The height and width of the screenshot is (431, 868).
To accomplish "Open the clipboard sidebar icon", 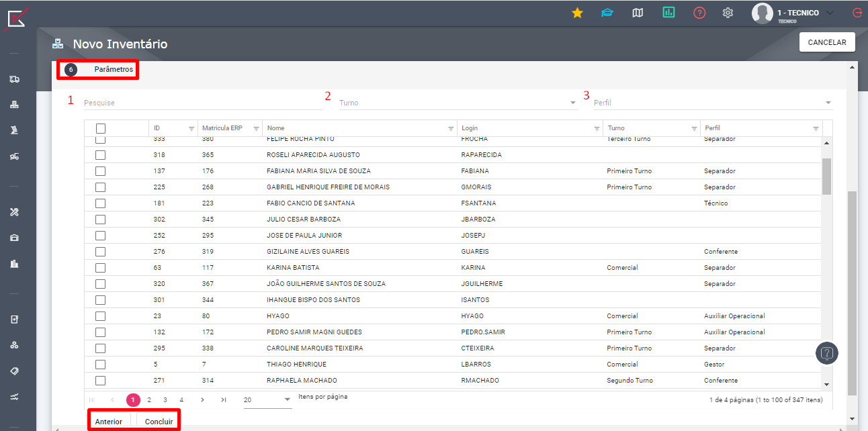I will (14, 320).
